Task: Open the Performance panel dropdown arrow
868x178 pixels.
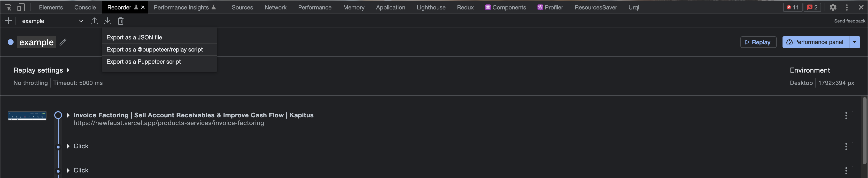Action: point(855,42)
